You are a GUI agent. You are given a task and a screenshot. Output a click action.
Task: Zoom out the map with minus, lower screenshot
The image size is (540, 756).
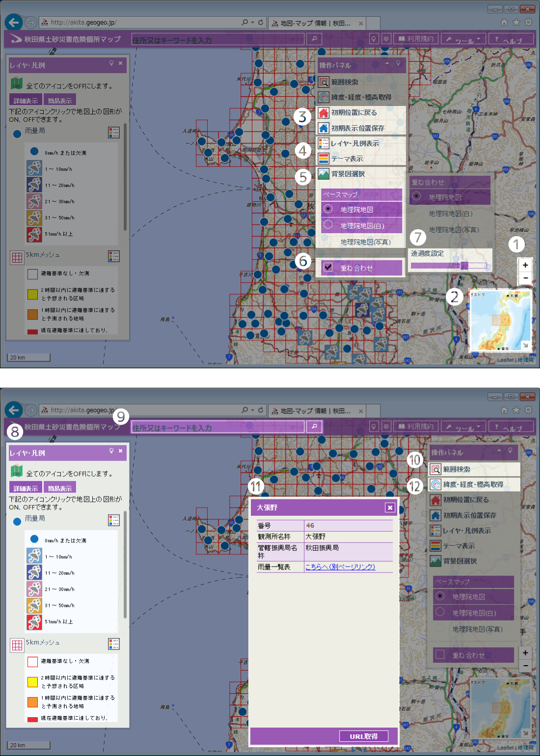point(525,666)
